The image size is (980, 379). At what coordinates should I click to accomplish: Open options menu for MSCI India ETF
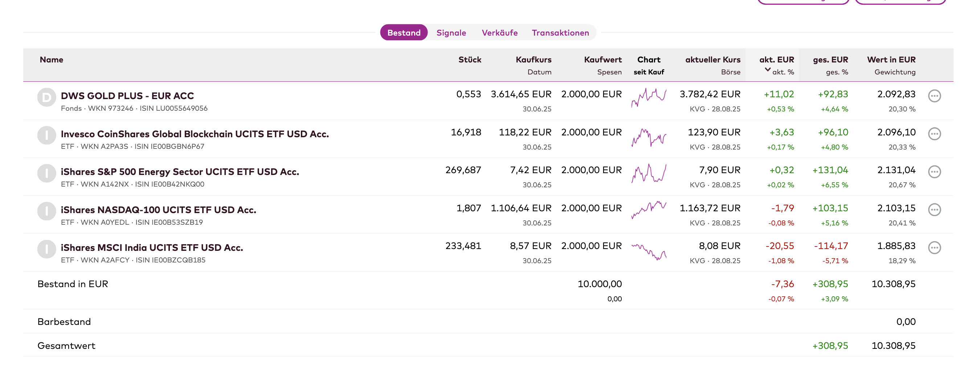934,248
